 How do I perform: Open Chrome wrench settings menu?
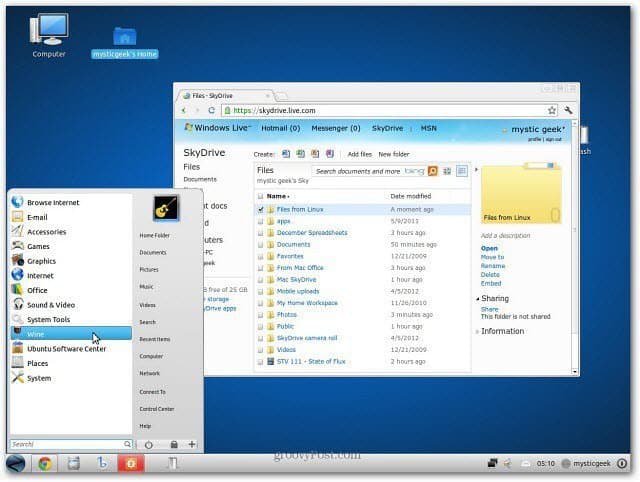(568, 110)
